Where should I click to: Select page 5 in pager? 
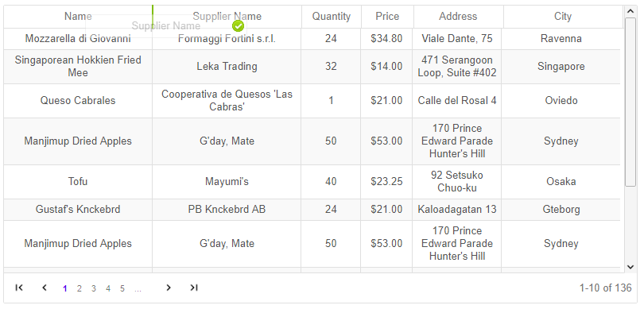122,288
